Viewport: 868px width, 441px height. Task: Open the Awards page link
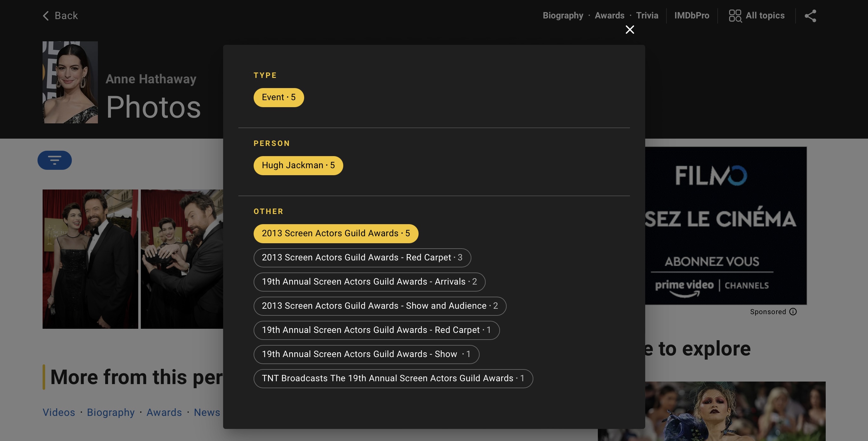[609, 16]
